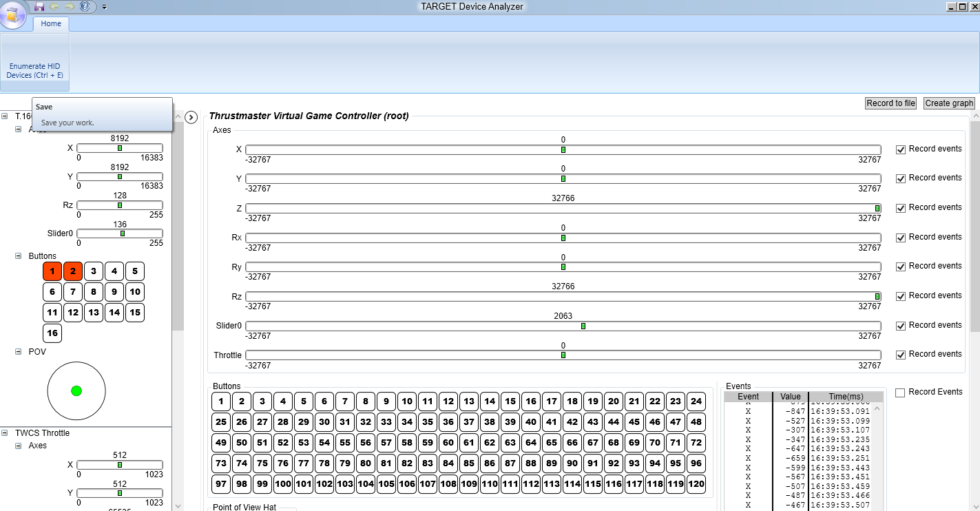
Task: Collapse the T.16000M device tree node
Action: (x=5, y=116)
